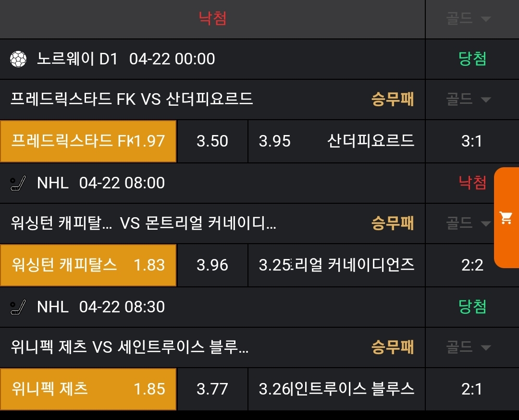Viewport: 519px width, 420px height.
Task: Select 프레드릭스타드 FK home win 1.97
Action: pyautogui.click(x=88, y=141)
